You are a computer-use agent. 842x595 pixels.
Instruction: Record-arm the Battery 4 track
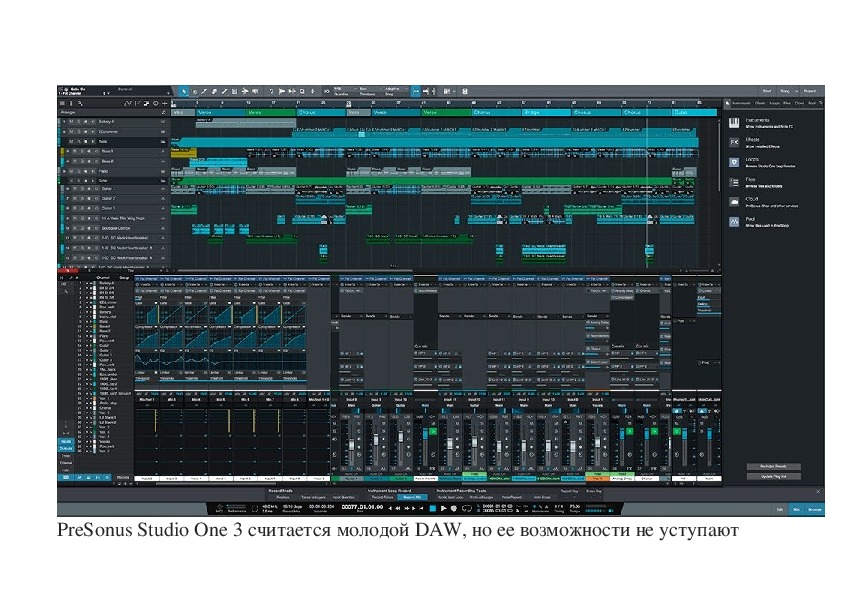point(86,122)
